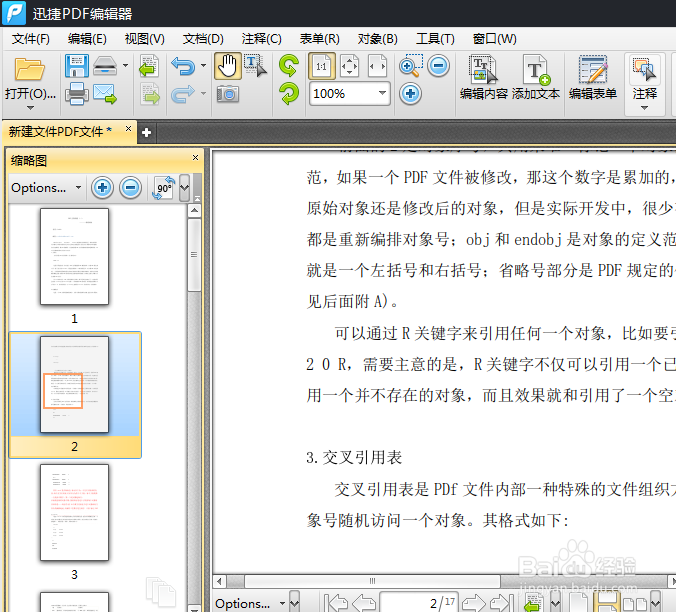Screen dimensions: 676x612
Task: Go to the next page with the bottom bar arrow
Action: [x=474, y=603]
